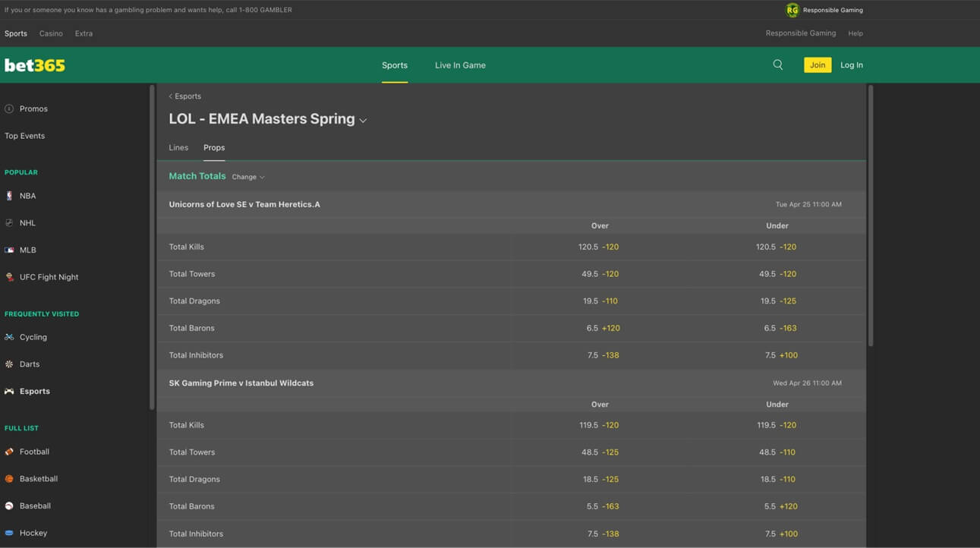This screenshot has width=980, height=548.
Task: Open the Promos sidebar link
Action: (33, 109)
